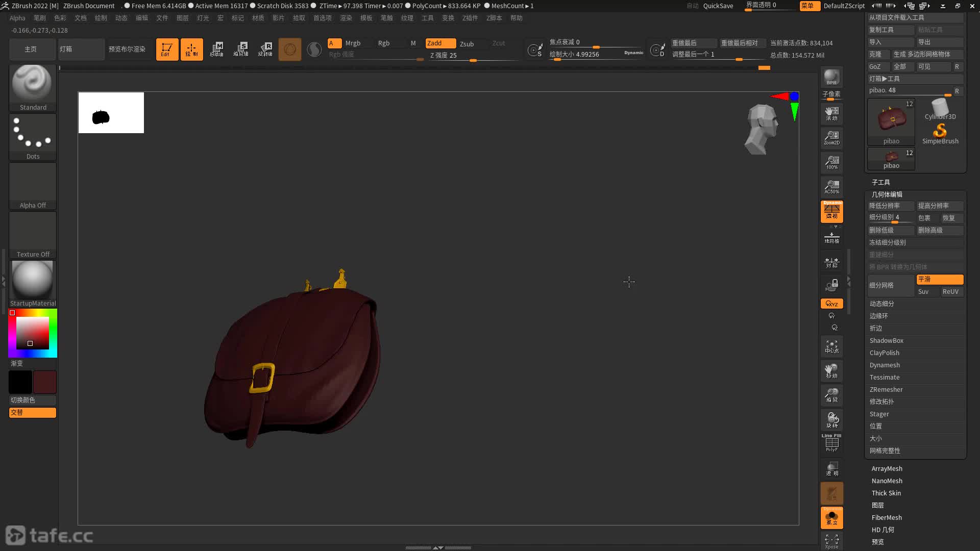
Task: Click the Scroll canvas hand icon
Action: [831, 113]
